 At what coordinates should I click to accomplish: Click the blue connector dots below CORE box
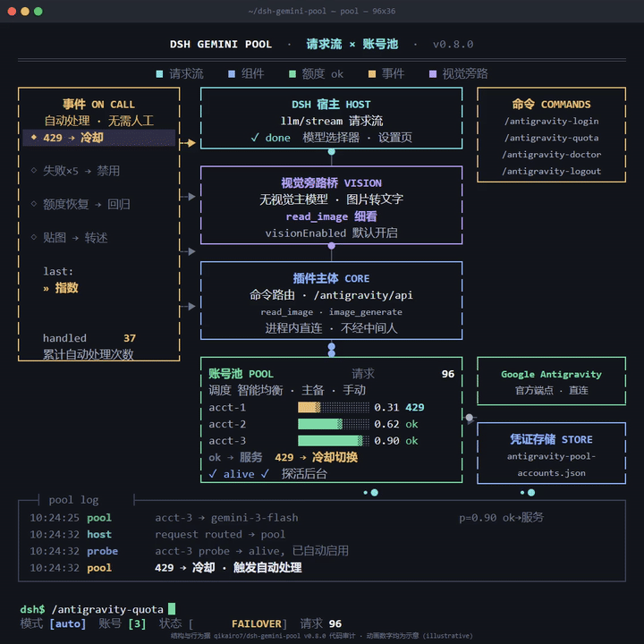(x=332, y=350)
